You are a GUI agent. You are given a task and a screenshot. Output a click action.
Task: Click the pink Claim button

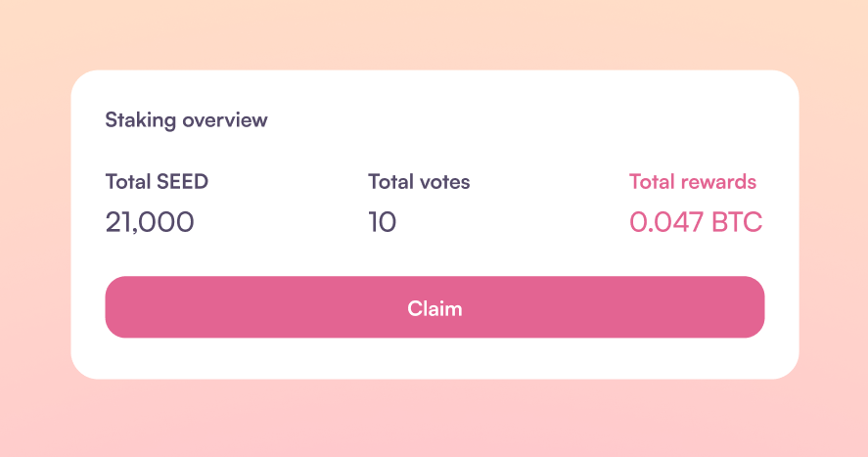click(x=434, y=307)
